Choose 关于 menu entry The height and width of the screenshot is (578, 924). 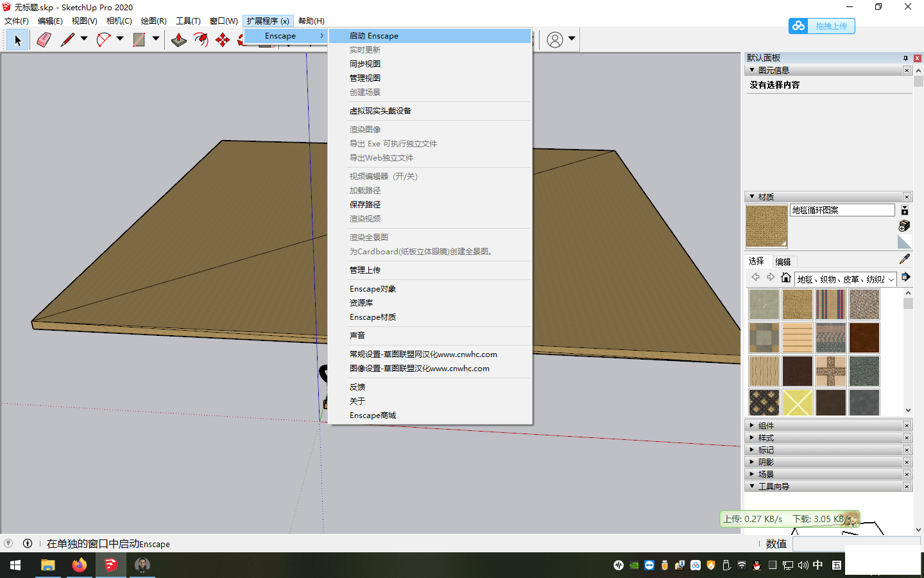coord(430,401)
